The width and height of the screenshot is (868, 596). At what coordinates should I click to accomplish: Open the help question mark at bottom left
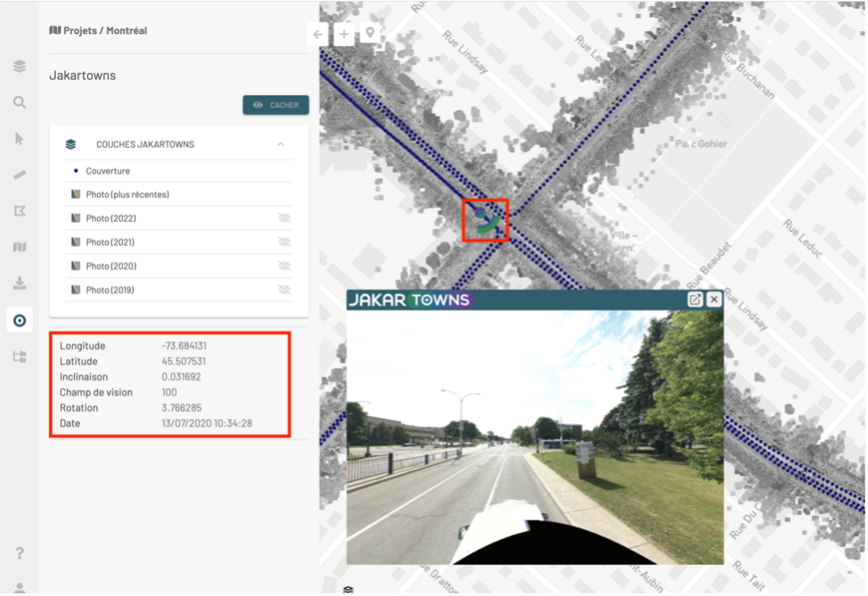(20, 551)
